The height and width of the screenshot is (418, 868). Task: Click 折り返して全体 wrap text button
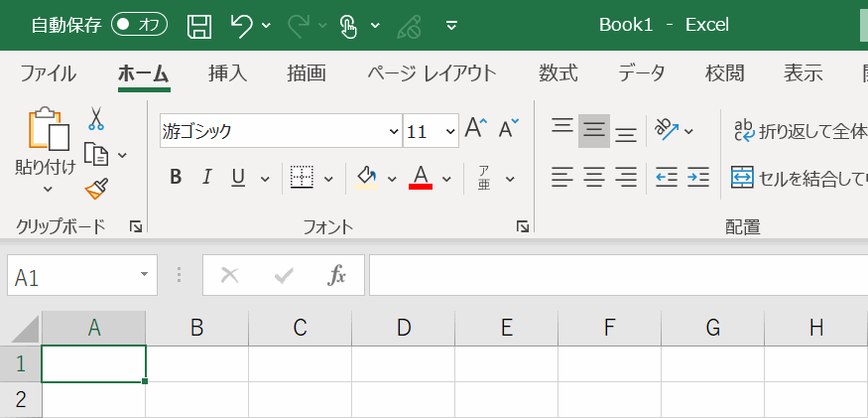click(798, 130)
